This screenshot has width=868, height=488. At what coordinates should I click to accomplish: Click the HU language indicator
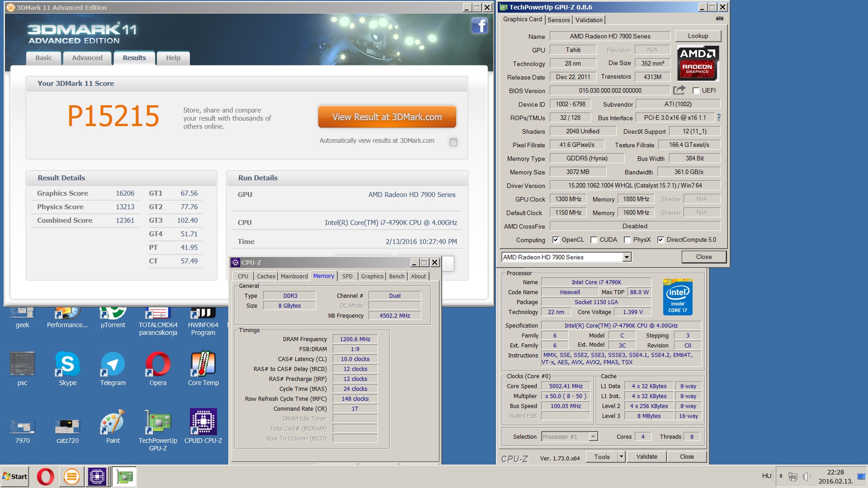766,476
